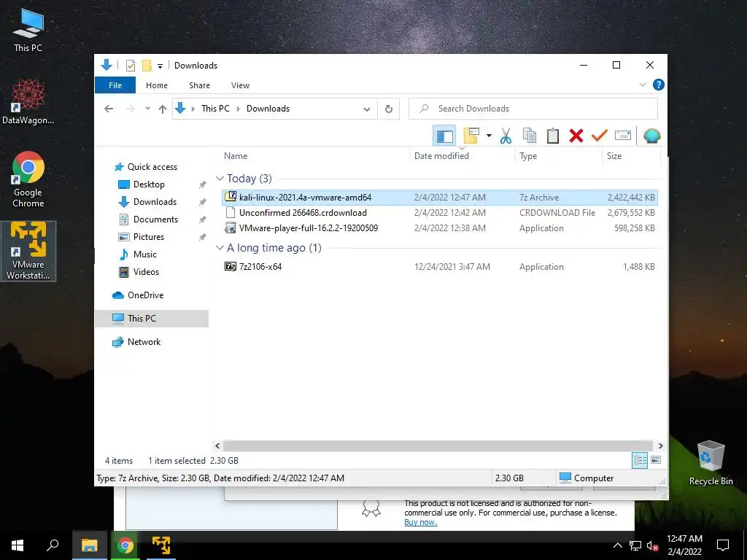
Task: Select the 7z2106-x64 file
Action: tap(440, 267)
